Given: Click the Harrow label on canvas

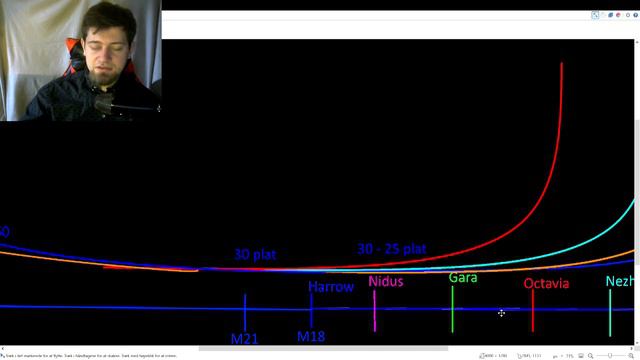Looking at the screenshot, I should coord(331,287).
